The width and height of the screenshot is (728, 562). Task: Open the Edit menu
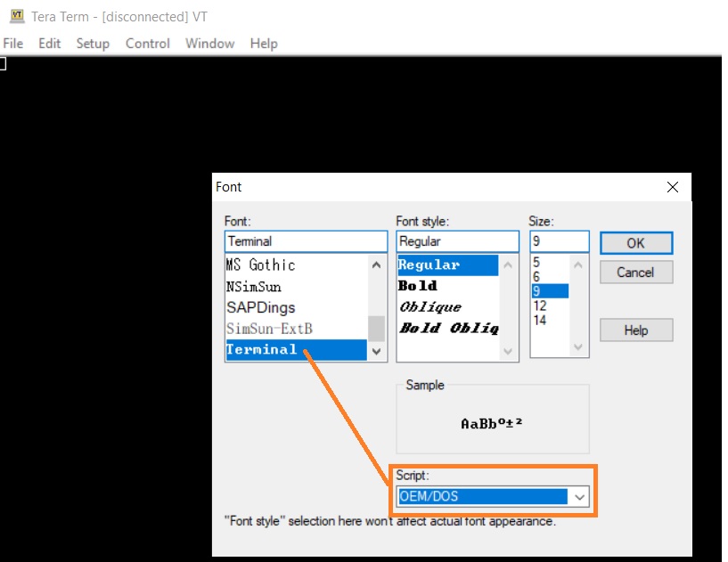pos(50,44)
